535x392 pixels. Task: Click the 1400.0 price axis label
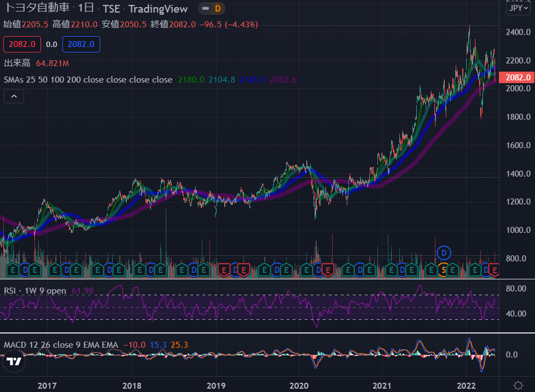[x=518, y=173]
